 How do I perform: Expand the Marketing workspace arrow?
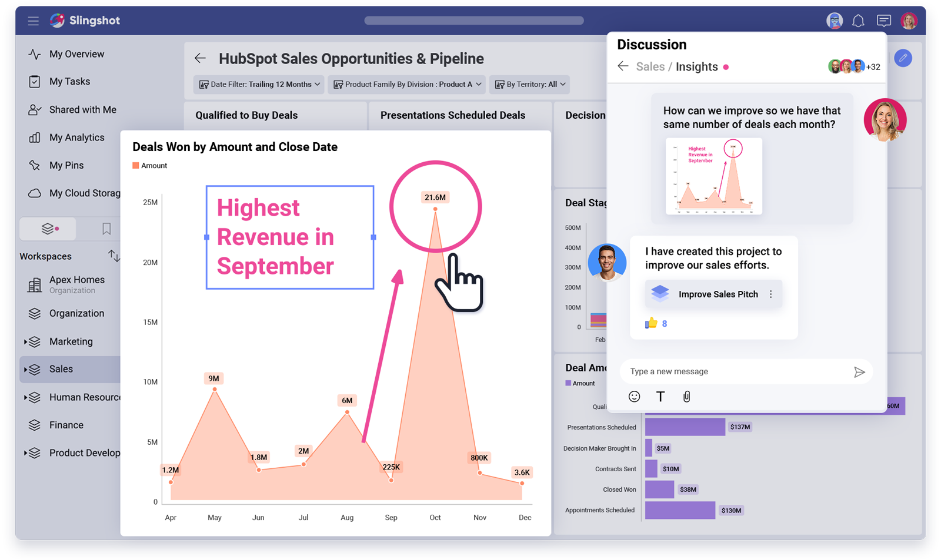pos(25,341)
